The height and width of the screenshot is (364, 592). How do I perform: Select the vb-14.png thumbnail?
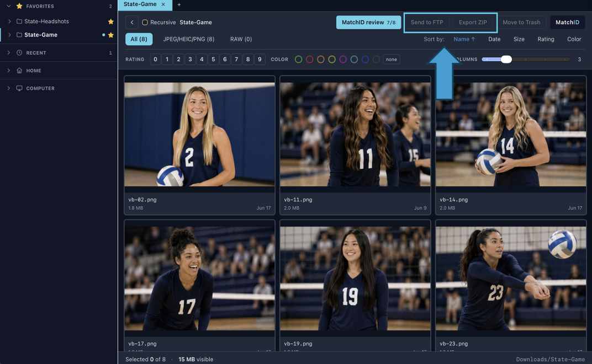pyautogui.click(x=511, y=134)
